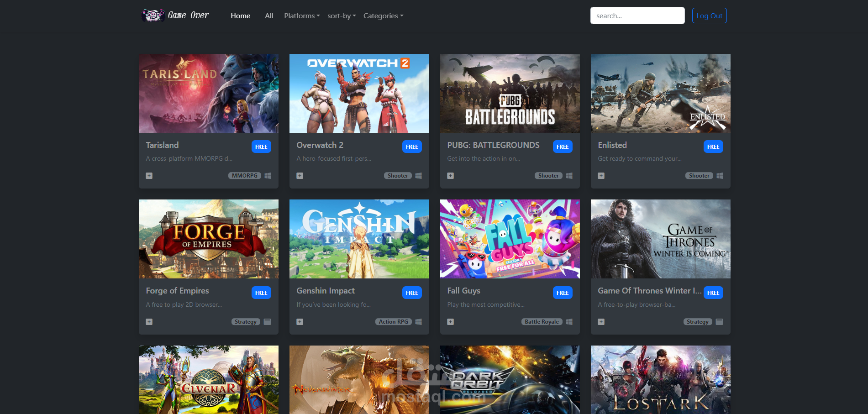
Task: Click the Tarisland game title
Action: click(x=162, y=145)
